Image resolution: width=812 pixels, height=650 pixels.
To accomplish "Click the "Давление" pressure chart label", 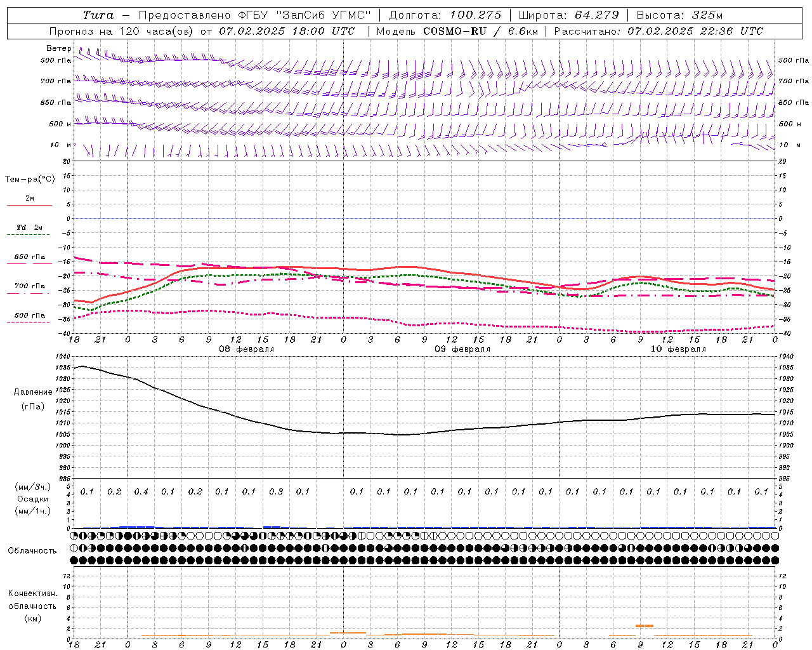I will coord(33,392).
